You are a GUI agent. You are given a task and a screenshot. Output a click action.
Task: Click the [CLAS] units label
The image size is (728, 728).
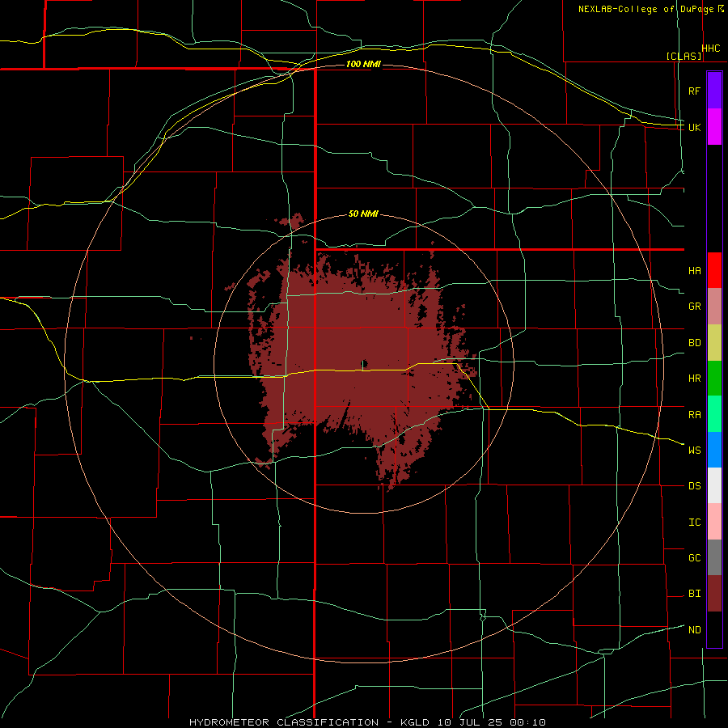point(684,57)
